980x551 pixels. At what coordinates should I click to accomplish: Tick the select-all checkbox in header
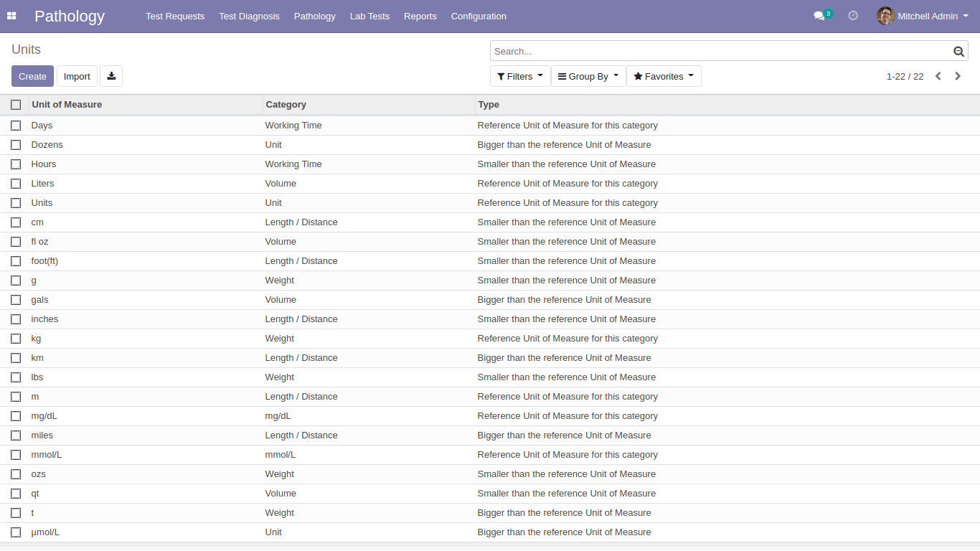point(16,105)
